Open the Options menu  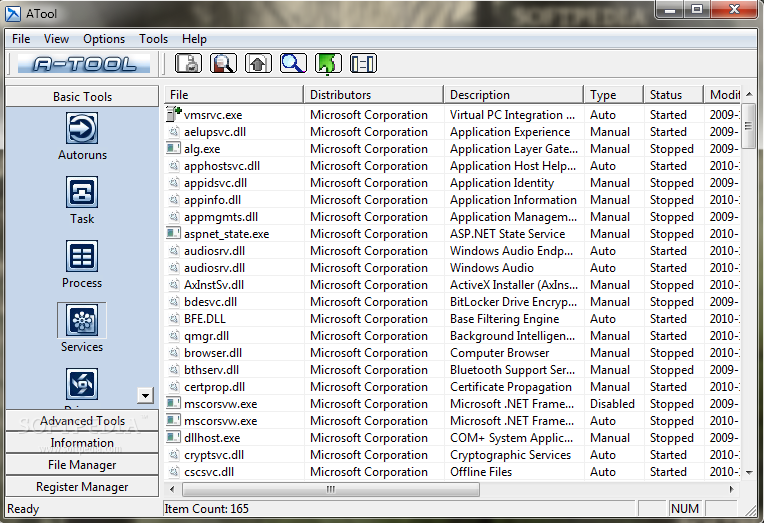point(104,39)
